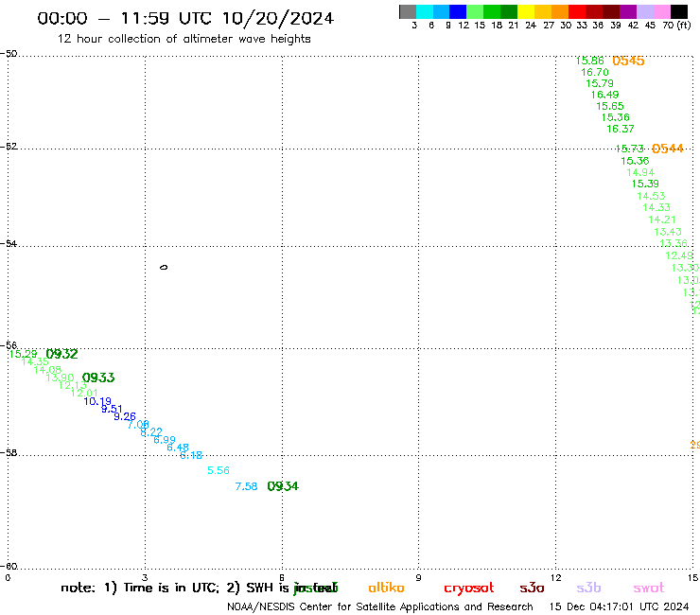Click the 10/20/2024 UTC time range title
The width and height of the screenshot is (700, 615).
click(185, 19)
